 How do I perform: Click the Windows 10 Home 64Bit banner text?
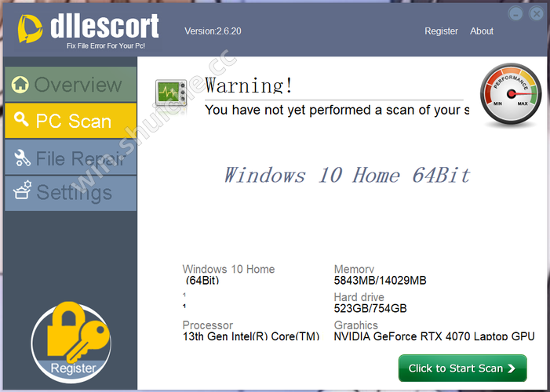(347, 175)
